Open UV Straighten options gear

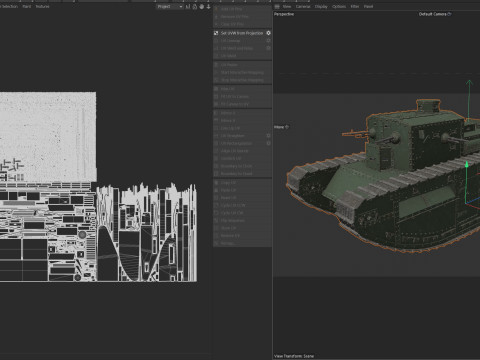(x=268, y=136)
